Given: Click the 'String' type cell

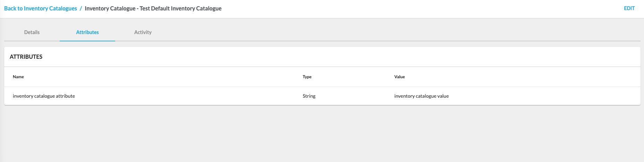Looking at the screenshot, I should click(309, 96).
